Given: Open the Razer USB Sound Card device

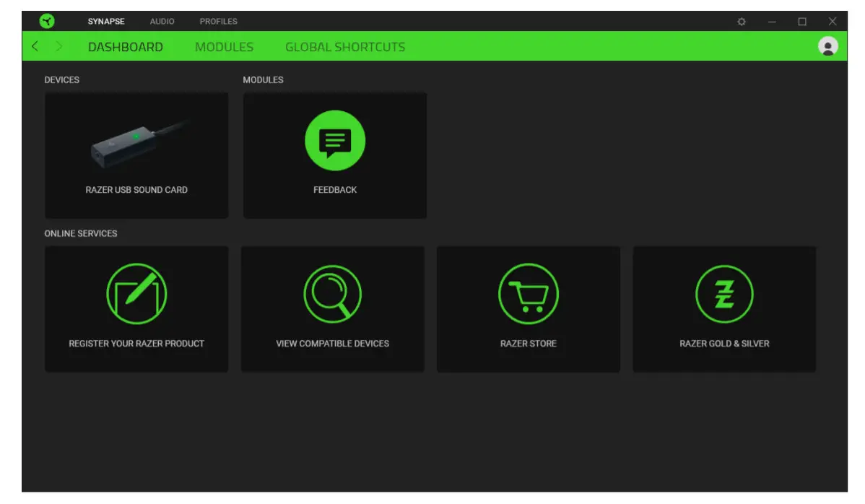Looking at the screenshot, I should pyautogui.click(x=136, y=155).
